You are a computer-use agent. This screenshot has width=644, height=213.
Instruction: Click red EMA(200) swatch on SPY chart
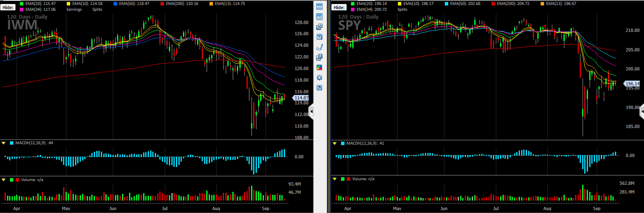tap(493, 4)
